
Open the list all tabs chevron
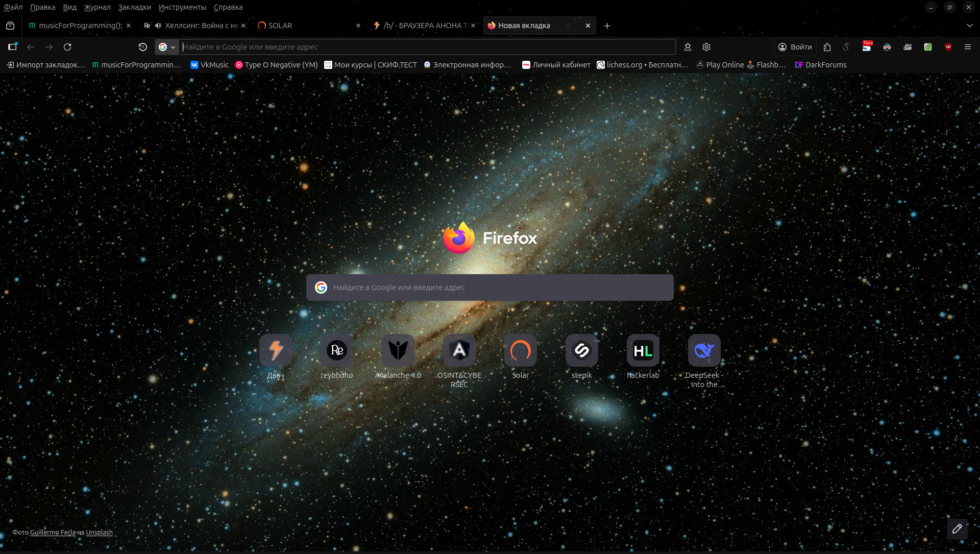point(969,26)
